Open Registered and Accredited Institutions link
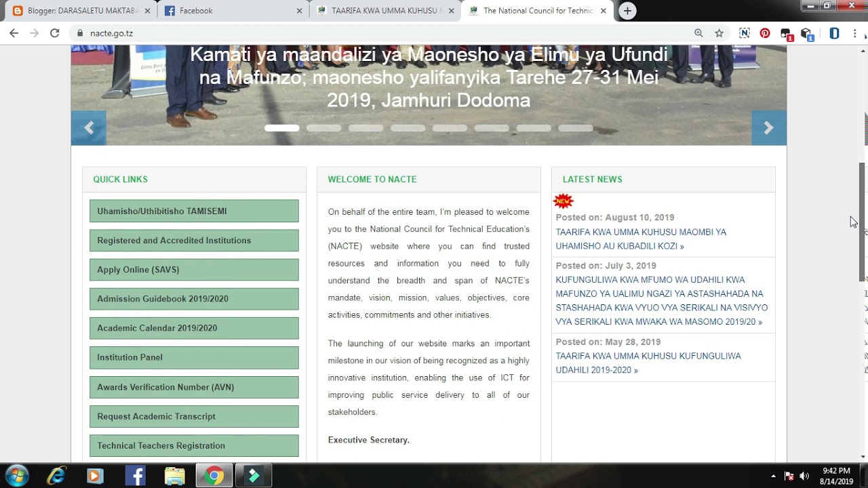The image size is (868, 488). 194,240
